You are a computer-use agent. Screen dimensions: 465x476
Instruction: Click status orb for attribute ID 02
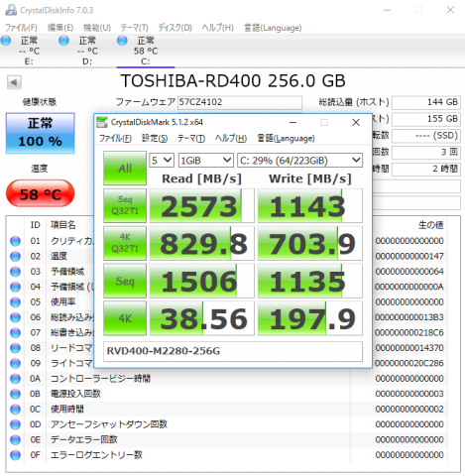(15, 256)
